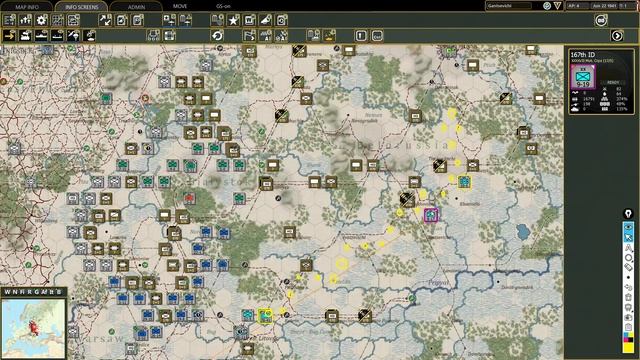Click the camera snapshot icon in drawing bar
The image size is (640, 360).
point(628,317)
